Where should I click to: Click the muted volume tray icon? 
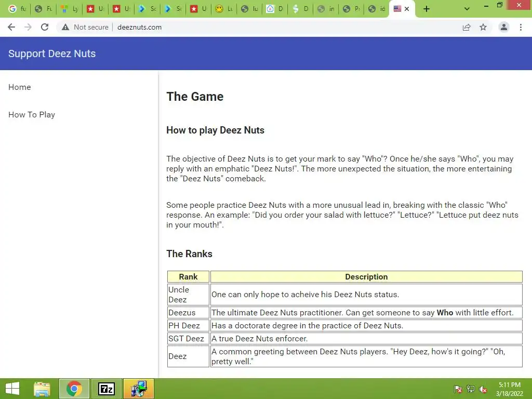coord(483,389)
